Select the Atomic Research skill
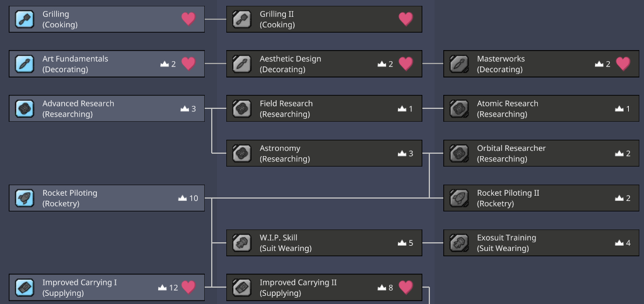Image resolution: width=644 pixels, height=304 pixels. point(541,109)
